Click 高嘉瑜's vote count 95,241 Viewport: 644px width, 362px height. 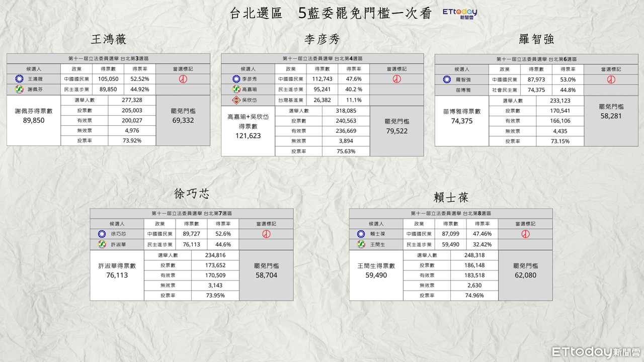tap(323, 89)
